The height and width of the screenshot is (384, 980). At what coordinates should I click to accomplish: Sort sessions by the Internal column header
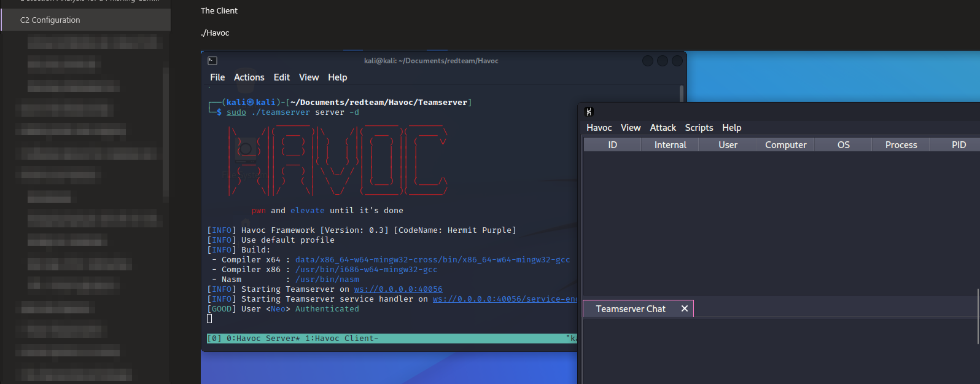tap(670, 145)
